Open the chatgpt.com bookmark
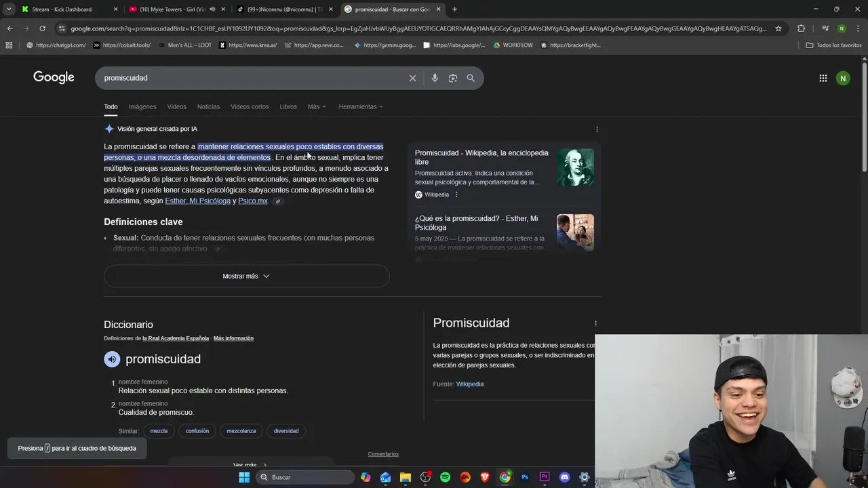This screenshot has width=868, height=488. coord(56,45)
